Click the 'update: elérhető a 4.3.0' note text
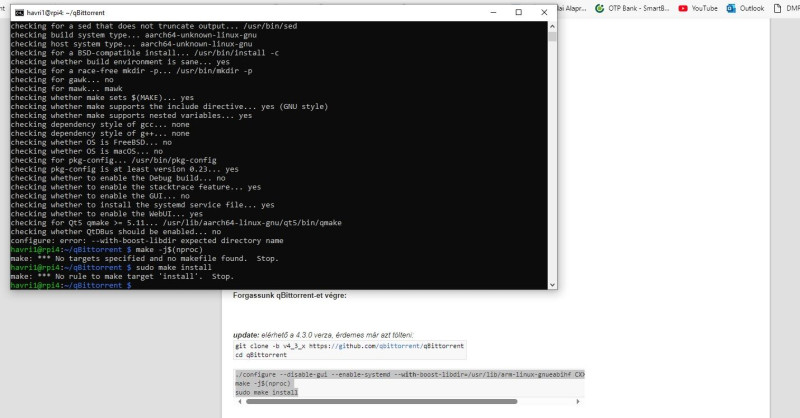800x418 pixels. 323,335
